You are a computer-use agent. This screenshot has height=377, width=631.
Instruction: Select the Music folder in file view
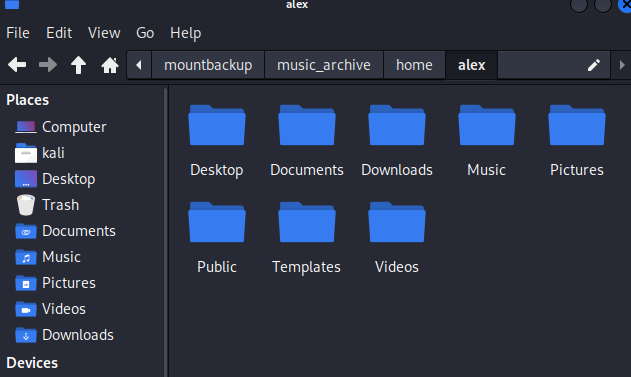[x=487, y=141]
